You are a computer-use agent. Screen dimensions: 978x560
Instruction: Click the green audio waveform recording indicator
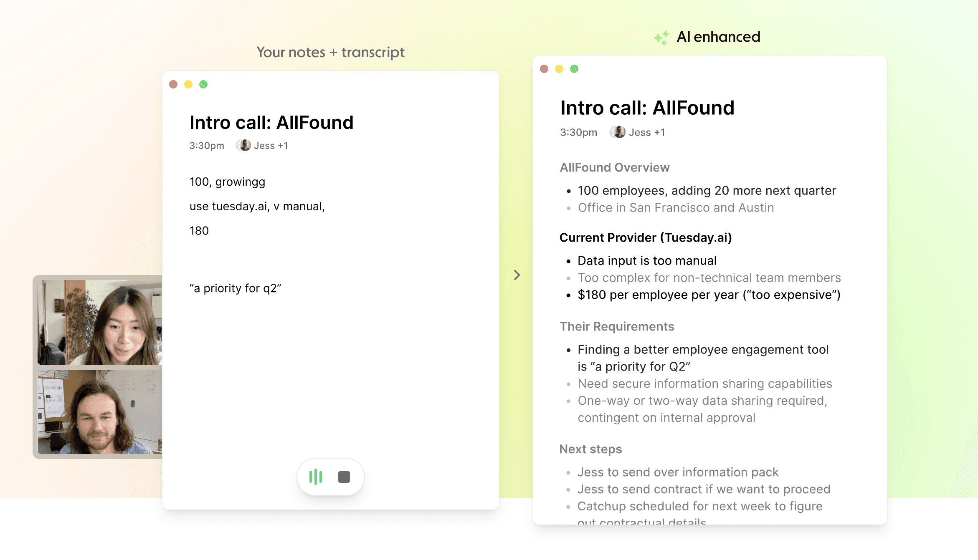click(x=316, y=476)
